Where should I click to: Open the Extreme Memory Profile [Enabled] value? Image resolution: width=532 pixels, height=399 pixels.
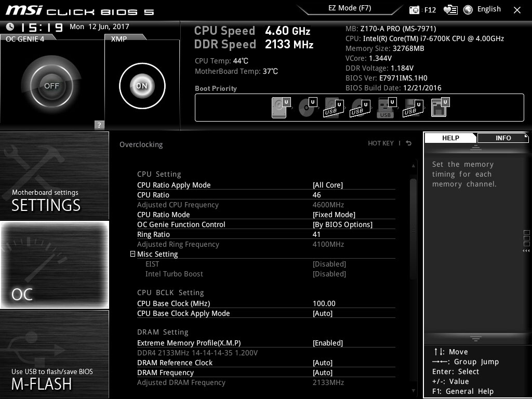327,343
